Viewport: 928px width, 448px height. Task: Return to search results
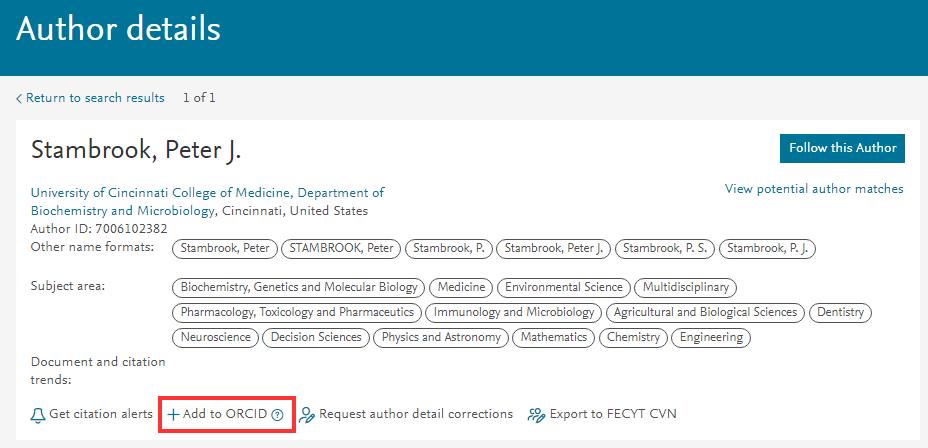(x=95, y=98)
